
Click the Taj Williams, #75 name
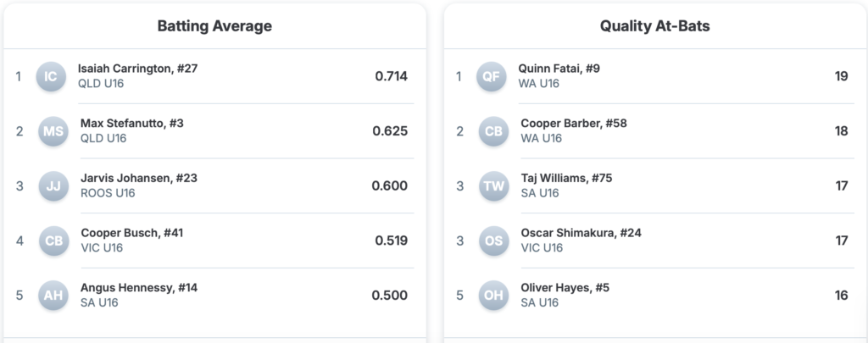click(x=566, y=178)
